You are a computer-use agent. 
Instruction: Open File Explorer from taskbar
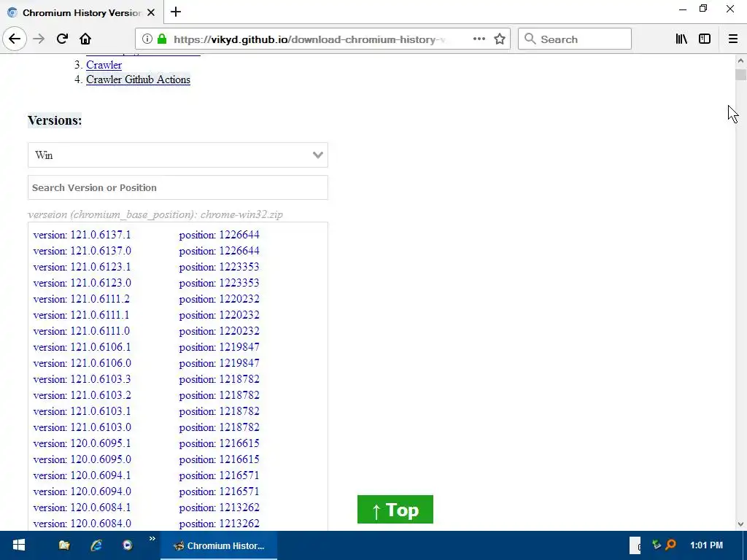(x=64, y=545)
